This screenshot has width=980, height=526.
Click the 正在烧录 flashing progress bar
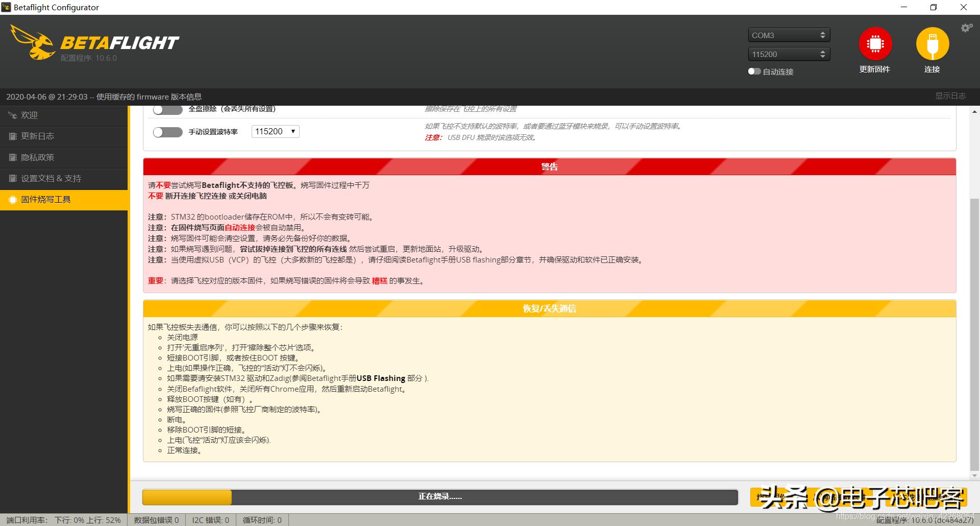(439, 497)
